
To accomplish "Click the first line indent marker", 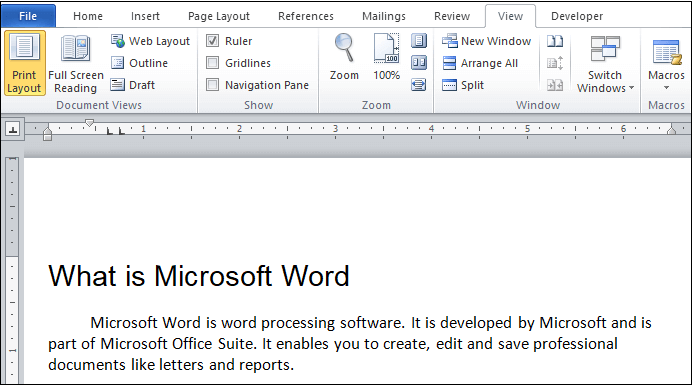I will [x=89, y=123].
